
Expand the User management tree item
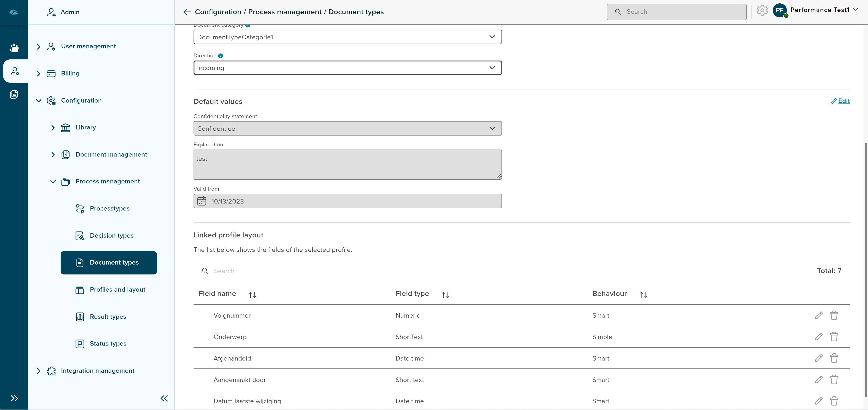(x=38, y=47)
